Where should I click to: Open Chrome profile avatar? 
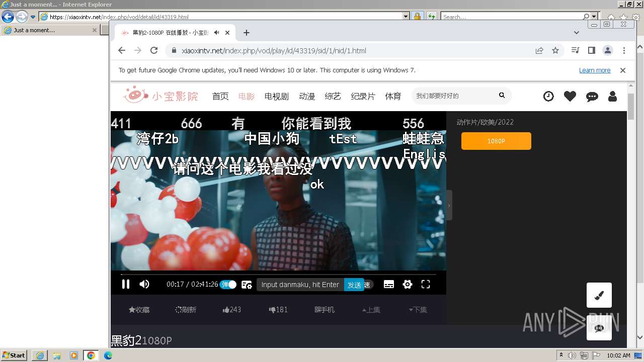tap(608, 50)
